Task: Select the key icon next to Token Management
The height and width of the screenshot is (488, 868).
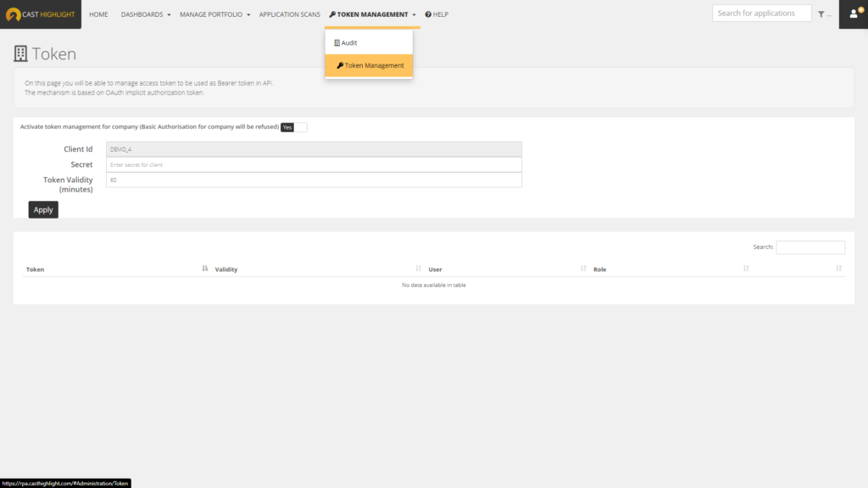Action: pyautogui.click(x=333, y=14)
